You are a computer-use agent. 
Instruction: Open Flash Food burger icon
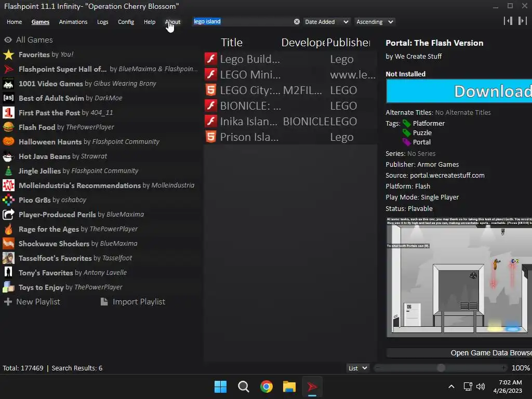tap(8, 127)
